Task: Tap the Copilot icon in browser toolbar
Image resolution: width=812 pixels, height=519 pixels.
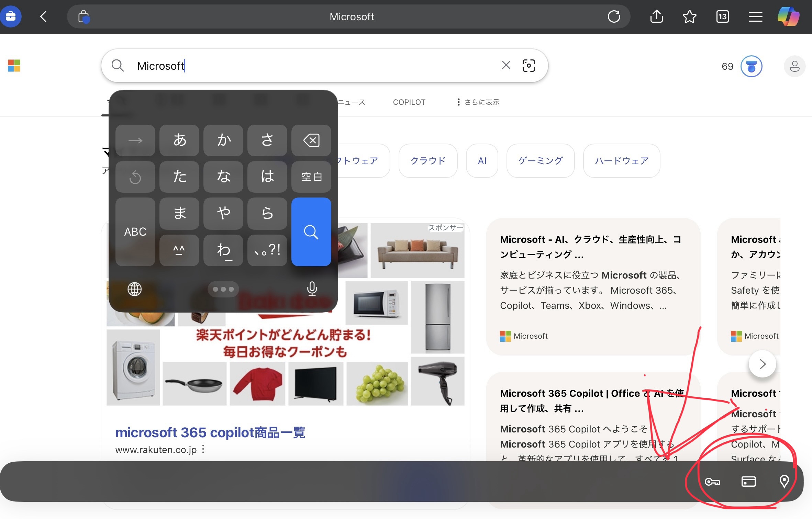Action: (788, 16)
